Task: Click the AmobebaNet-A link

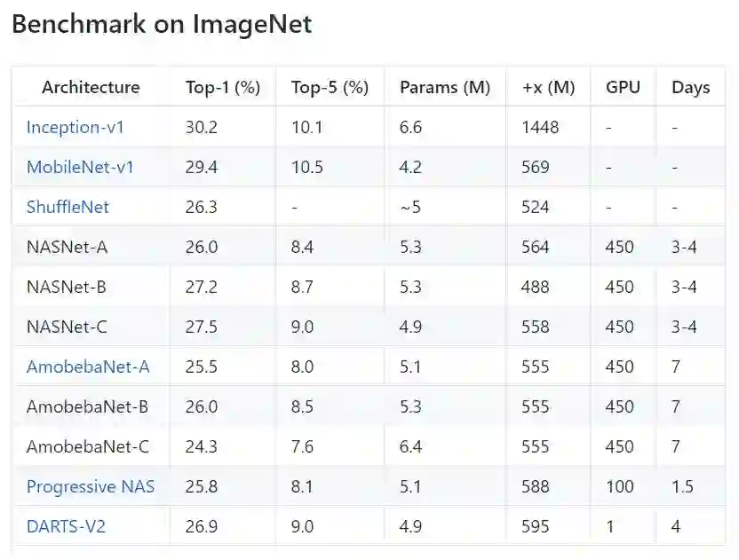Action: tap(88, 367)
